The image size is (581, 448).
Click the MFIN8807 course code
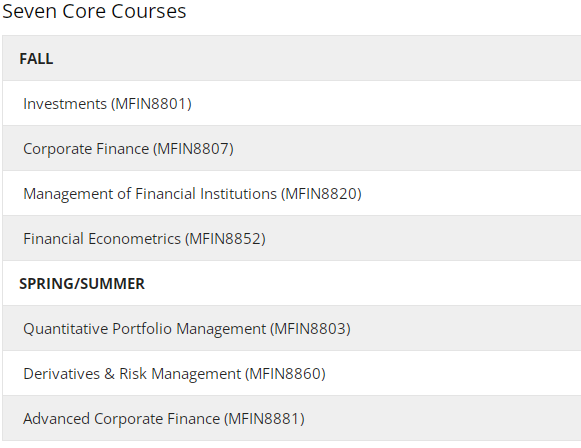click(193, 149)
